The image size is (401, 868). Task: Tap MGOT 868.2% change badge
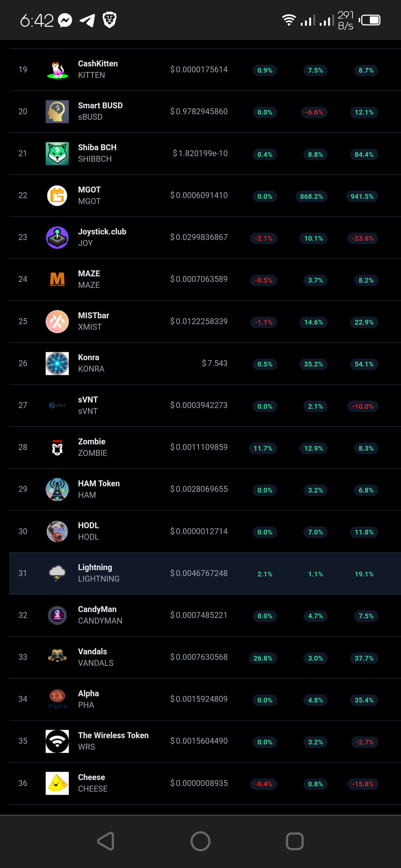click(312, 196)
